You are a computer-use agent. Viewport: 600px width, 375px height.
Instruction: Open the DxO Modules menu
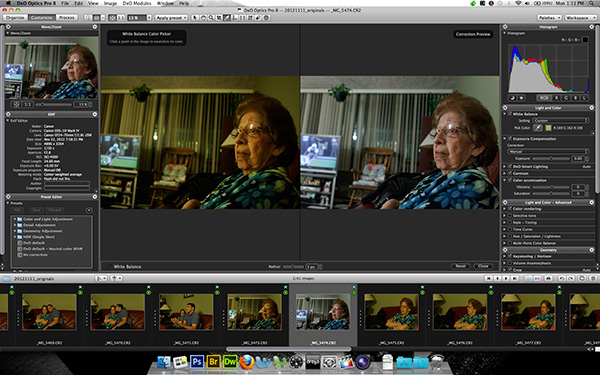(137, 3)
